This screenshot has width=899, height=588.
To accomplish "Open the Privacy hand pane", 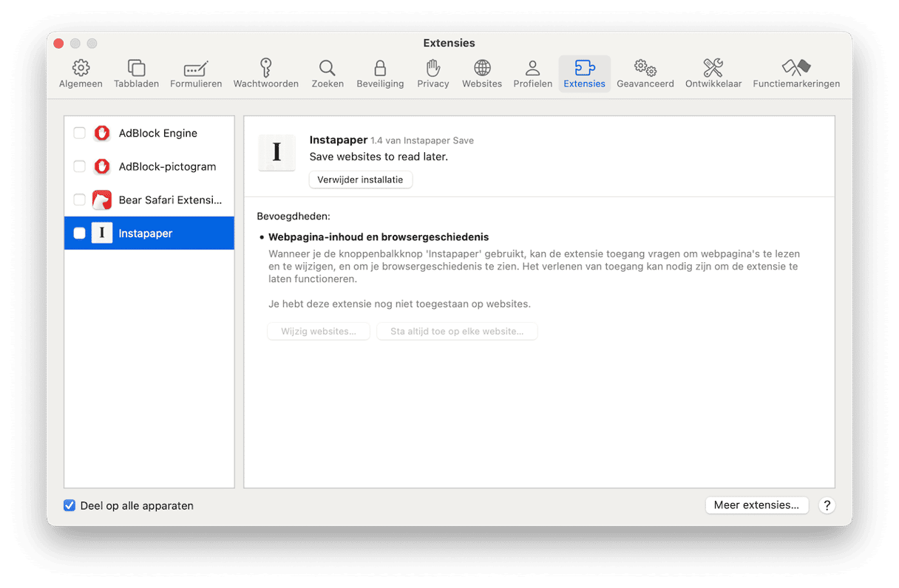I will coord(433,74).
